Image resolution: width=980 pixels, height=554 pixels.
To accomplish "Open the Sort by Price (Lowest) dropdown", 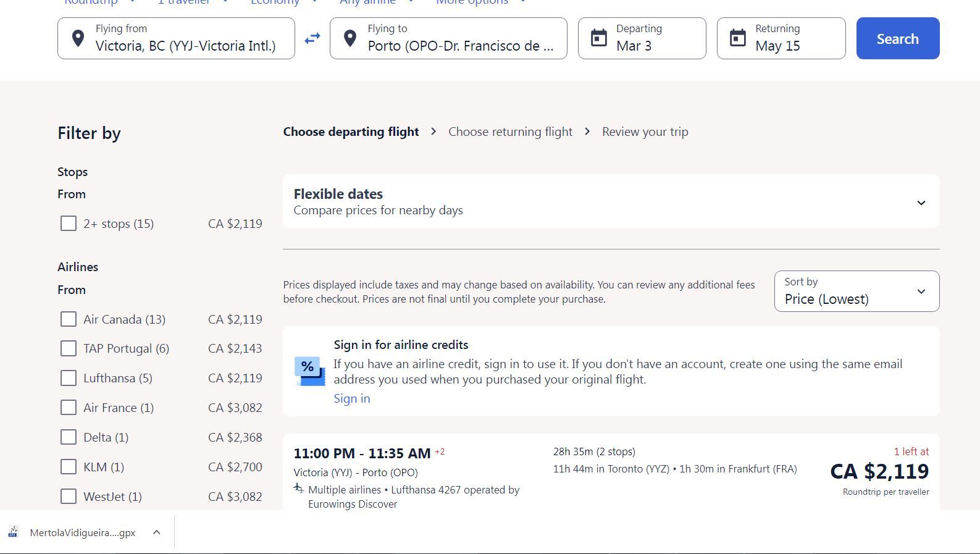I will coord(856,292).
